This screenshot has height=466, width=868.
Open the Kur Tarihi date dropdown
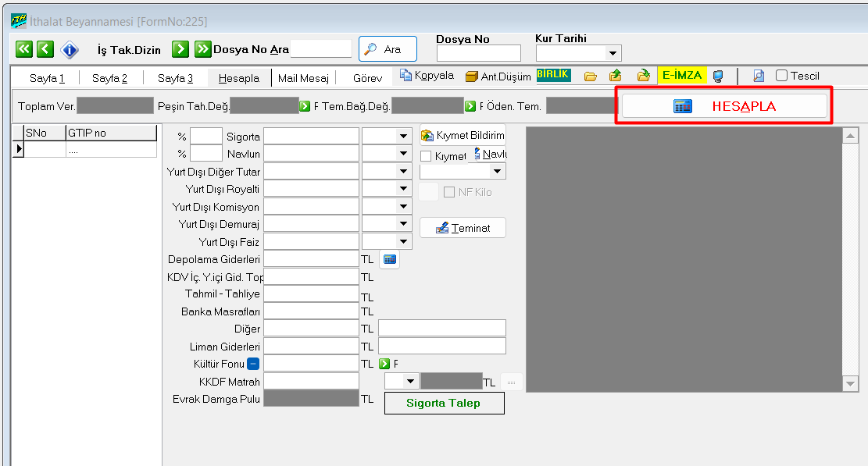tap(613, 53)
